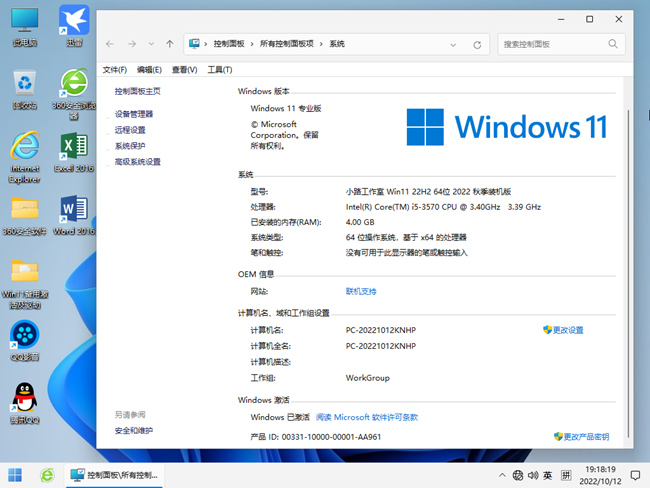
Task: Show hidden tray icons chevron
Action: coord(502,475)
